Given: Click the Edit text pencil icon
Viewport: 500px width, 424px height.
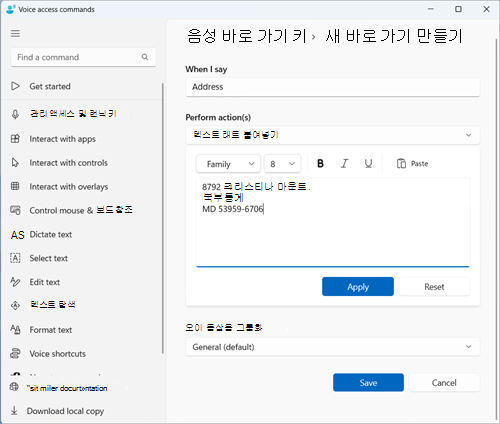Looking at the screenshot, I should [x=15, y=282].
